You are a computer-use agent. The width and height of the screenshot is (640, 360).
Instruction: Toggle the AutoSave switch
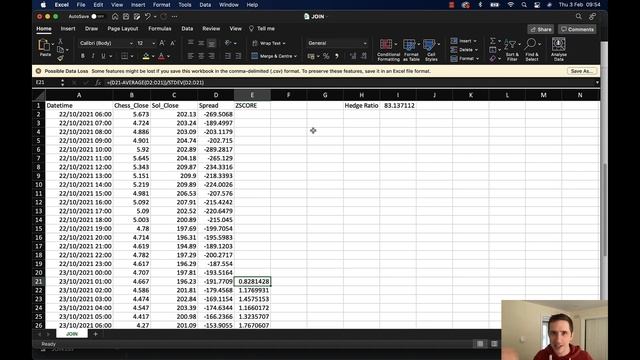point(97,17)
